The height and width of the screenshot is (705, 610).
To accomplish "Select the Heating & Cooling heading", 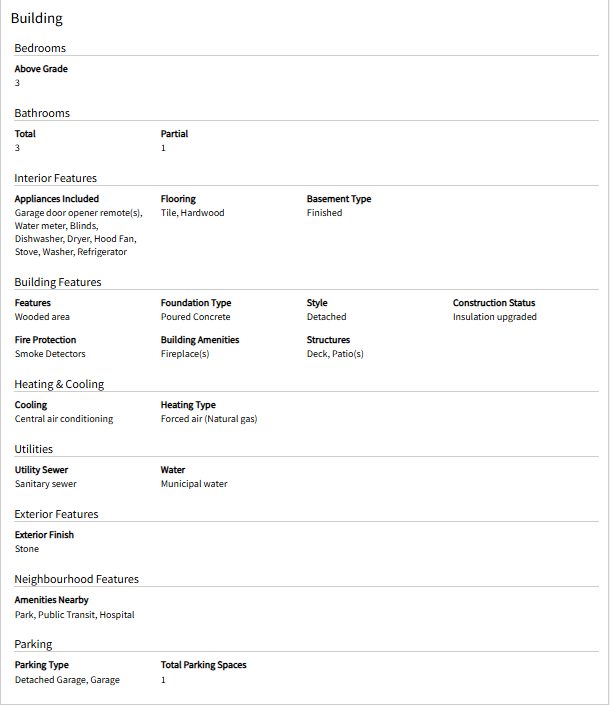I will [x=59, y=384].
